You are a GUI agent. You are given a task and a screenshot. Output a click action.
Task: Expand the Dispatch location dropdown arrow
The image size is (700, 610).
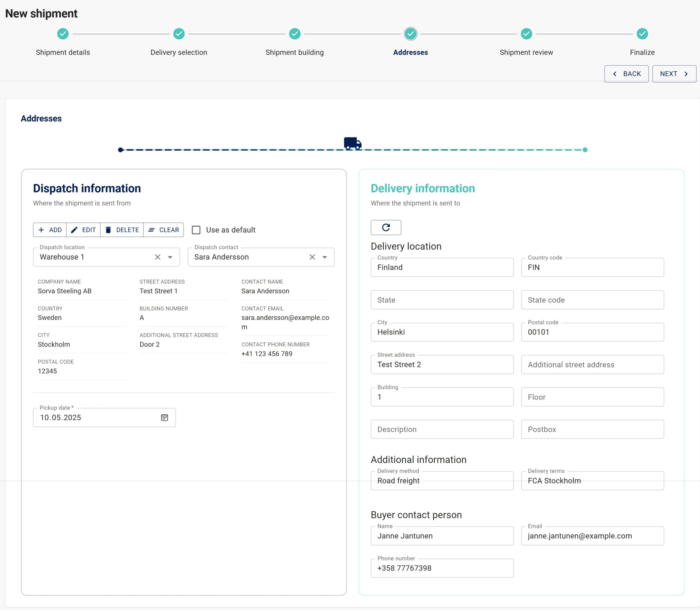[170, 257]
